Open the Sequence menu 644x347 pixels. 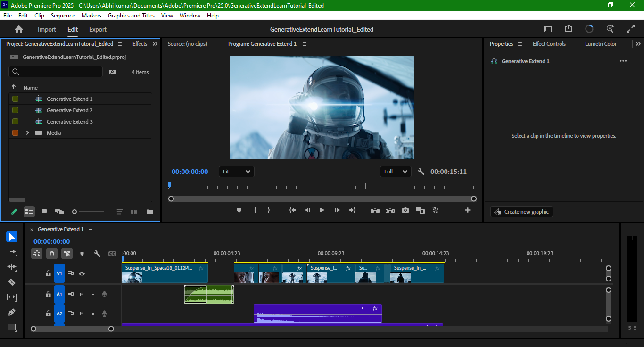63,16
